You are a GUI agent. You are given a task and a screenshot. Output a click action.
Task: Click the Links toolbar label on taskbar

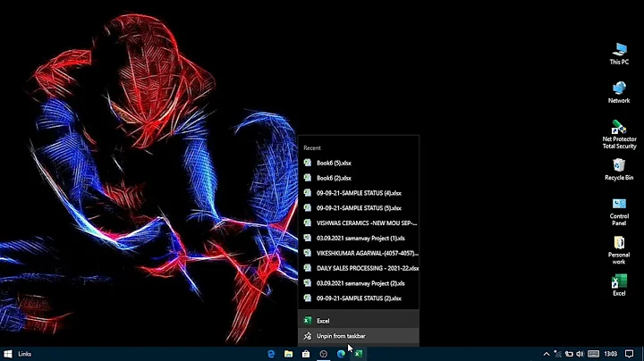point(25,354)
